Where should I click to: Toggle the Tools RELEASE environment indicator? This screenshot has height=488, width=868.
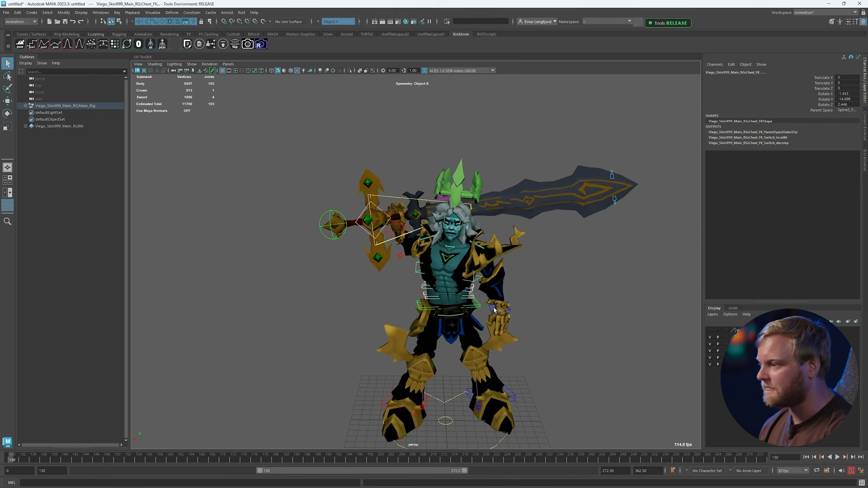pyautogui.click(x=668, y=23)
